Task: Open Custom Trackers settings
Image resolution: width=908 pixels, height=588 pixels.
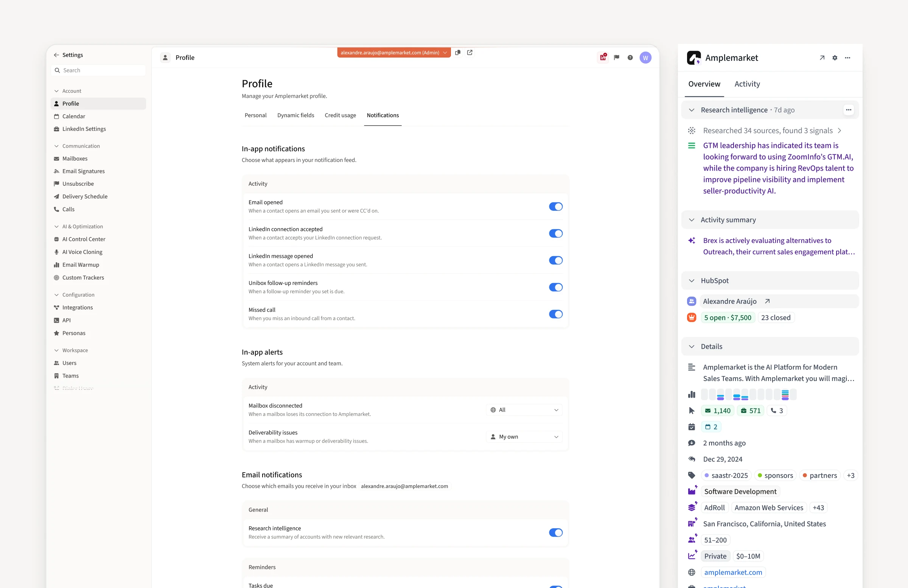Action: tap(98, 278)
